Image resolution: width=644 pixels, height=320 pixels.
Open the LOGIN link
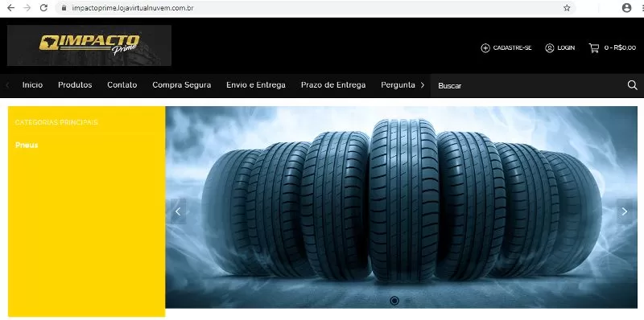pos(566,48)
